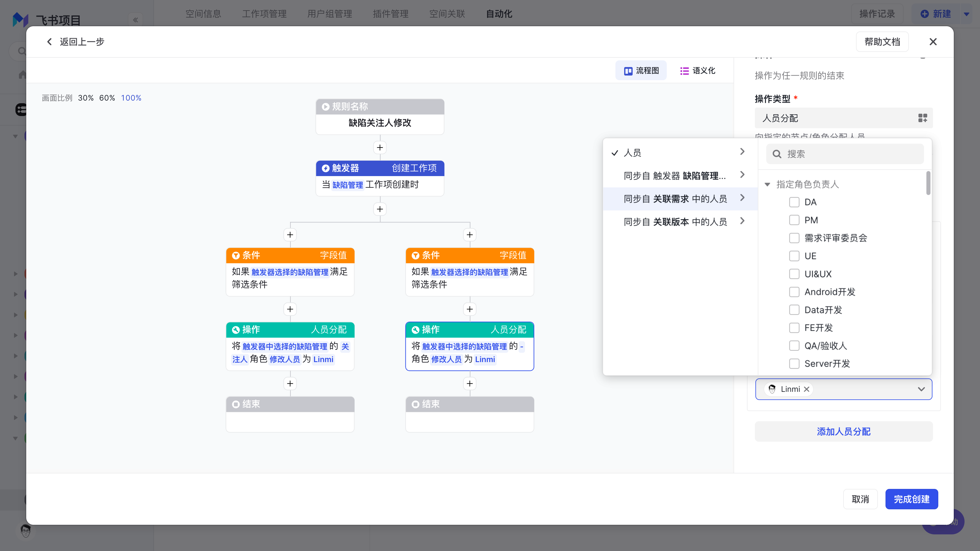This screenshot has height=551, width=980.
Task: Select the right 条件 字段值 node
Action: tap(470, 272)
